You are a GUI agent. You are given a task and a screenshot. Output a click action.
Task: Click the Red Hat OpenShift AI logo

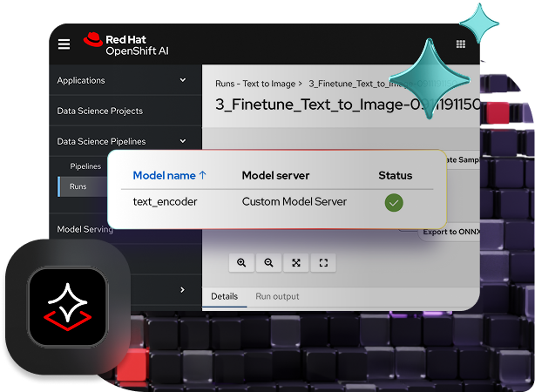click(125, 44)
